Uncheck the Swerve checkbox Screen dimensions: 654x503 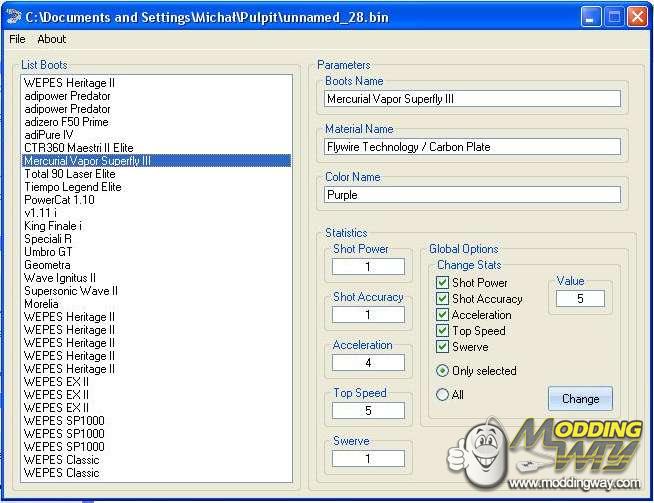click(443, 347)
